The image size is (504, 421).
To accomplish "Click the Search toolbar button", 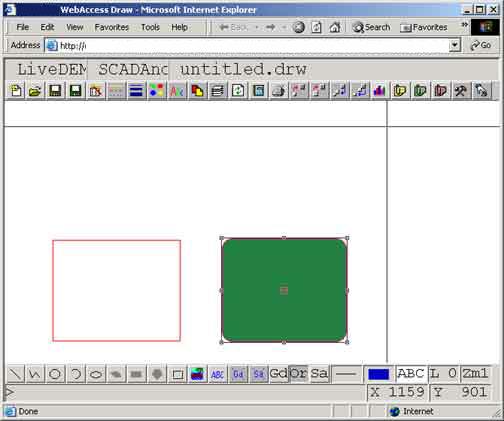I will click(x=371, y=27).
